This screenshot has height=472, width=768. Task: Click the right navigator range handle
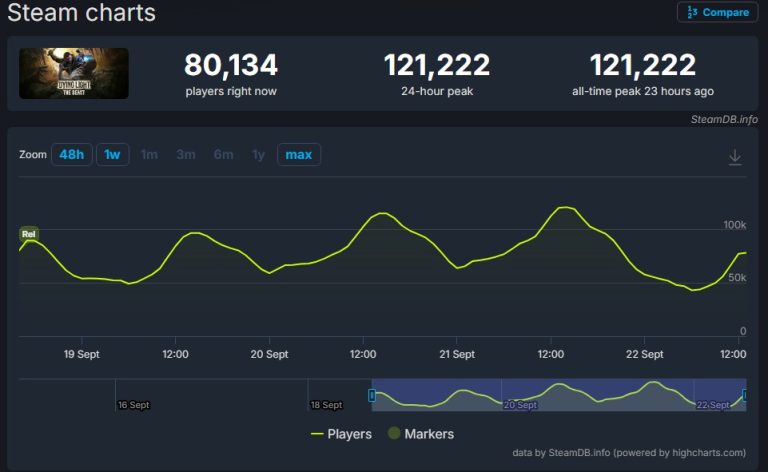pyautogui.click(x=745, y=395)
